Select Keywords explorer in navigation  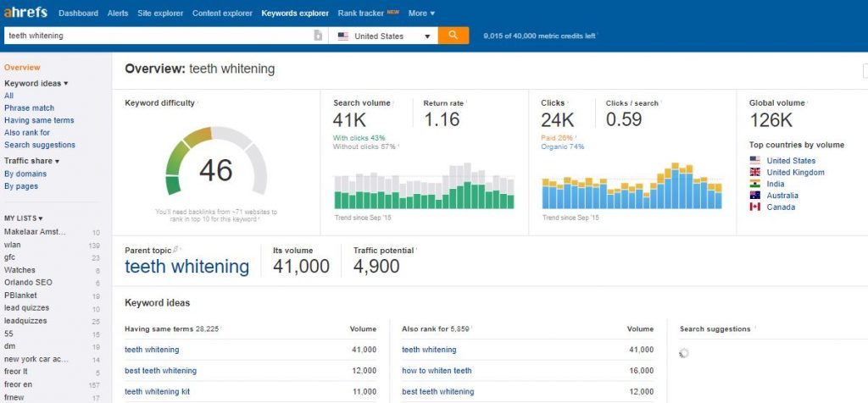click(295, 13)
